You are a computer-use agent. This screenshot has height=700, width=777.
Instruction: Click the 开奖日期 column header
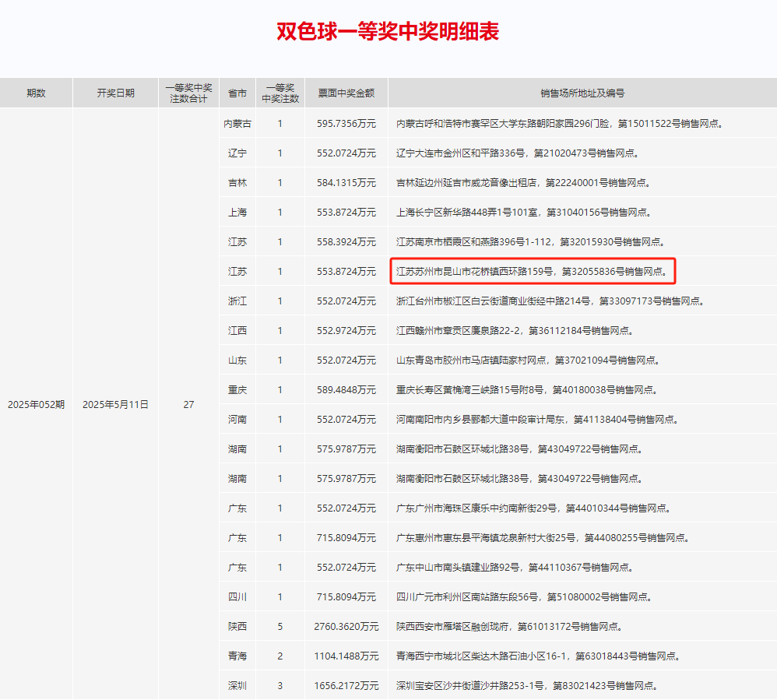click(x=115, y=93)
